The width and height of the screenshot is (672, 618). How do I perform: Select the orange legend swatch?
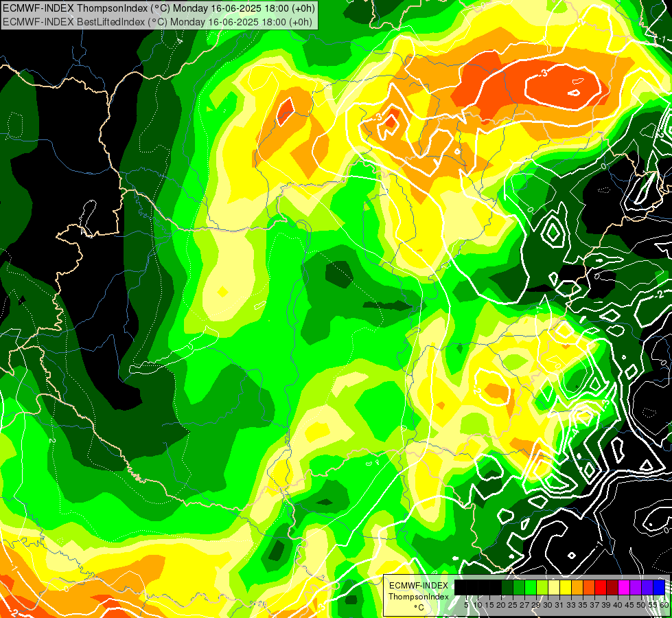pos(577,587)
